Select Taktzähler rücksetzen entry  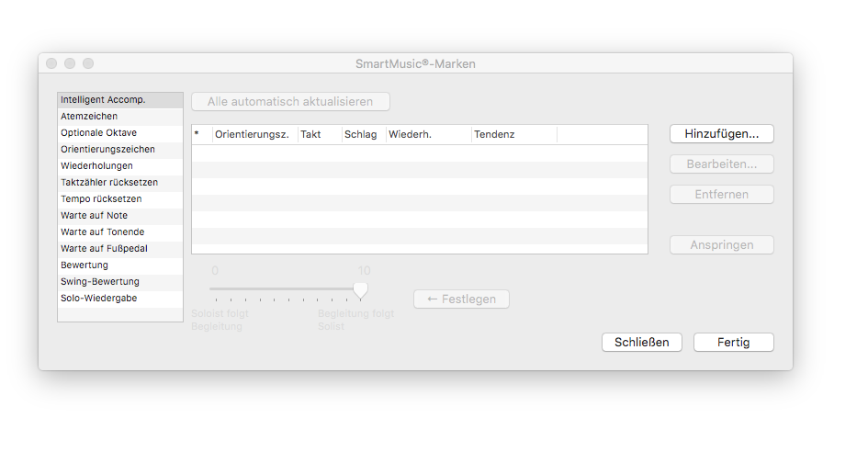coord(120,183)
